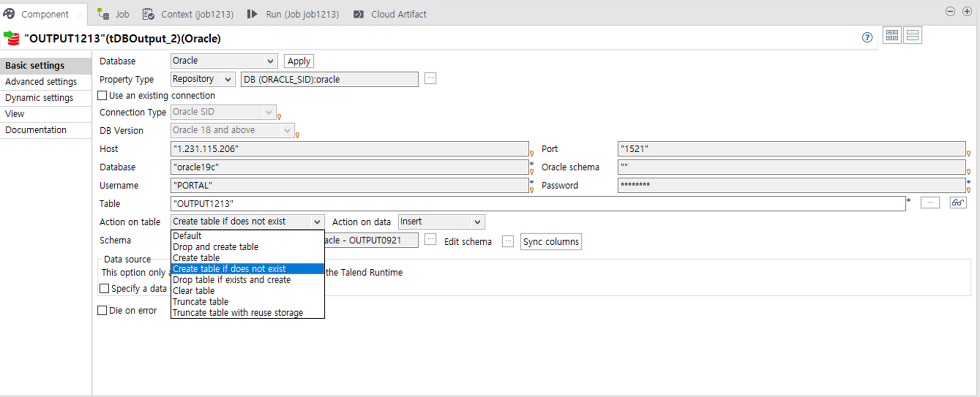980x397 pixels.
Task: Close the Component tab
Action: coord(80,15)
